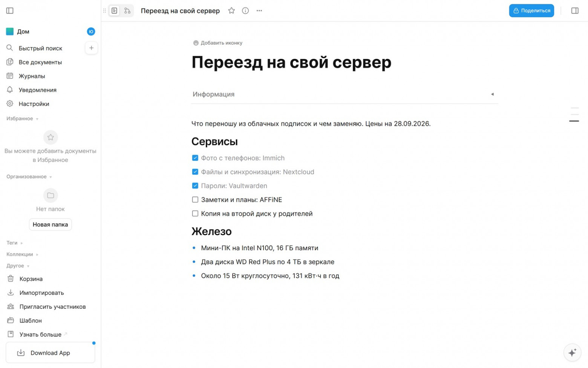588x368 pixels.
Task: Create a new document with plus icon
Action: (91, 48)
